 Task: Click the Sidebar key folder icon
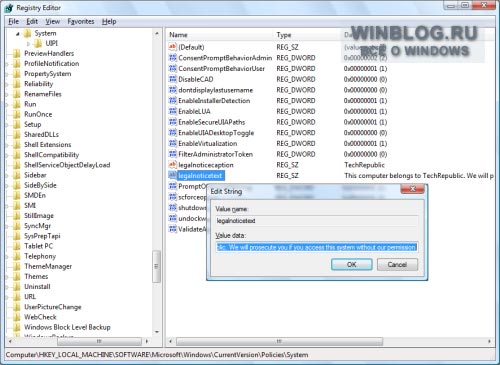(17, 175)
